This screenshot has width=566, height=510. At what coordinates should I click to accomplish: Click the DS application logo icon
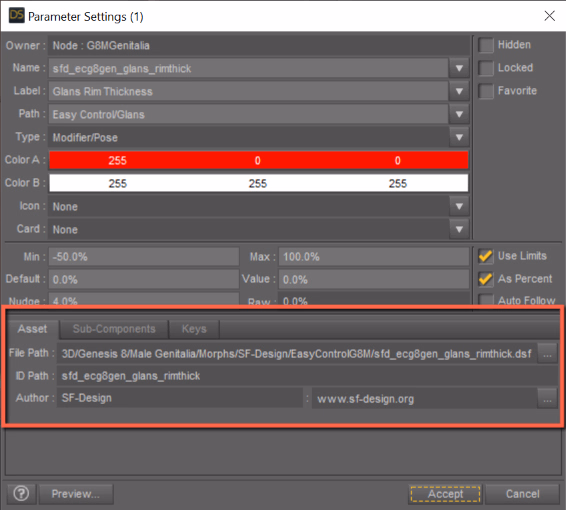click(17, 16)
